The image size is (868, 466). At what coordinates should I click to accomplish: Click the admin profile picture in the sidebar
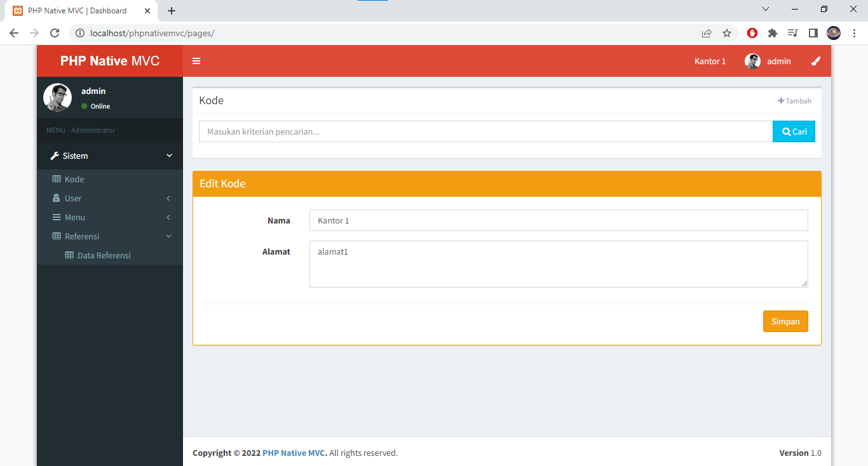click(x=57, y=97)
